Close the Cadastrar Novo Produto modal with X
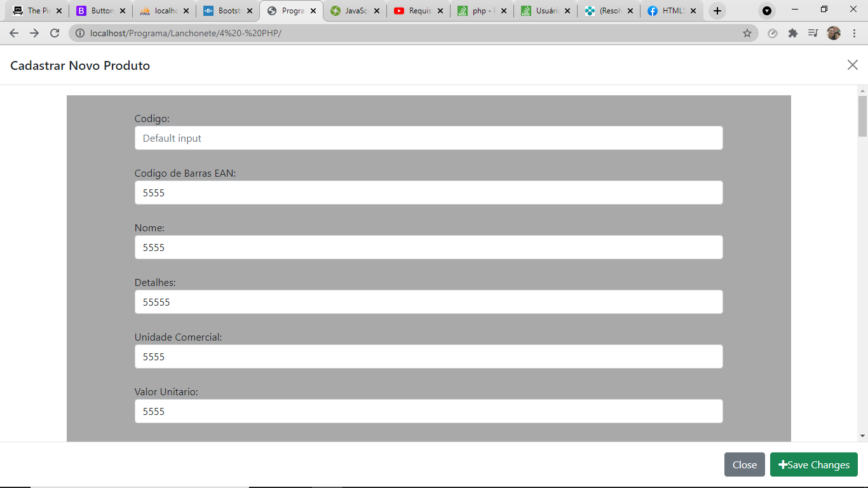Screen dimensions: 868x488 pyautogui.click(x=853, y=65)
